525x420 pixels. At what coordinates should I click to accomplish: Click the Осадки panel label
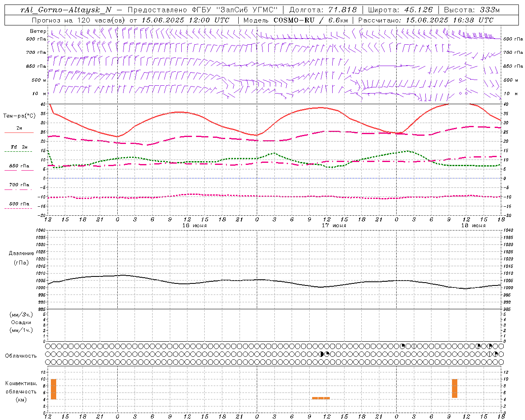pos(21,322)
